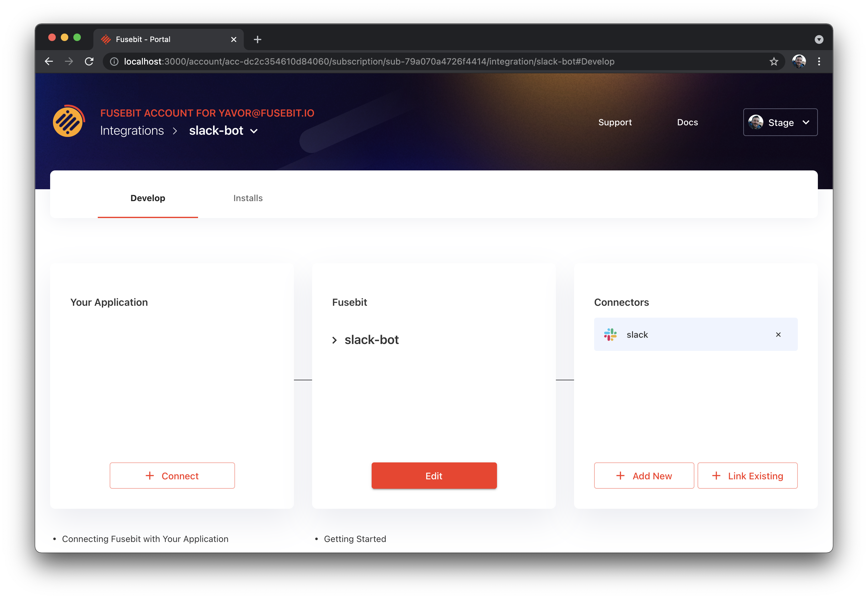This screenshot has height=599, width=868.
Task: Maximize the window with the green button
Action: [x=77, y=37]
